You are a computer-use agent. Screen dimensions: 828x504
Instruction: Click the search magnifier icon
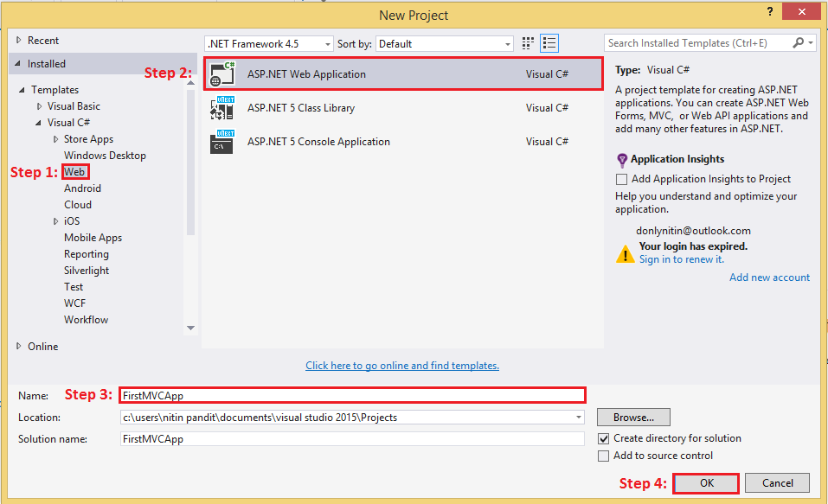point(799,42)
